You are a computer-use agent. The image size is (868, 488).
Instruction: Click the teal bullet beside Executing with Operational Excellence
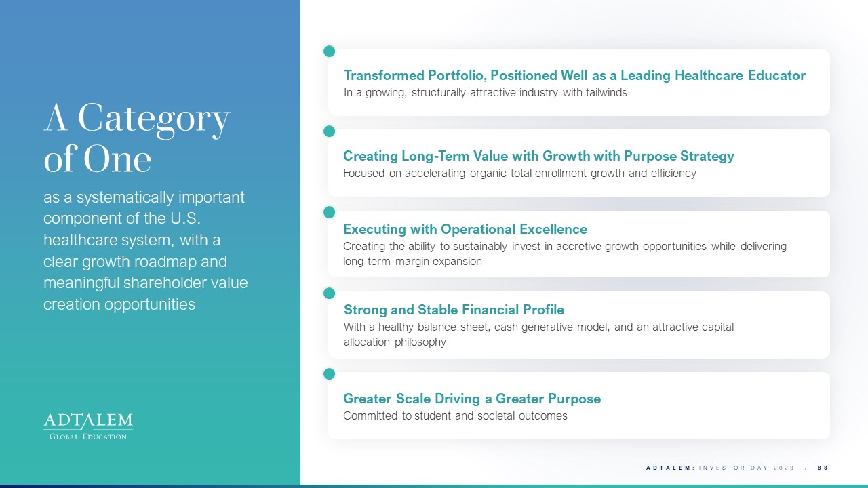(330, 212)
